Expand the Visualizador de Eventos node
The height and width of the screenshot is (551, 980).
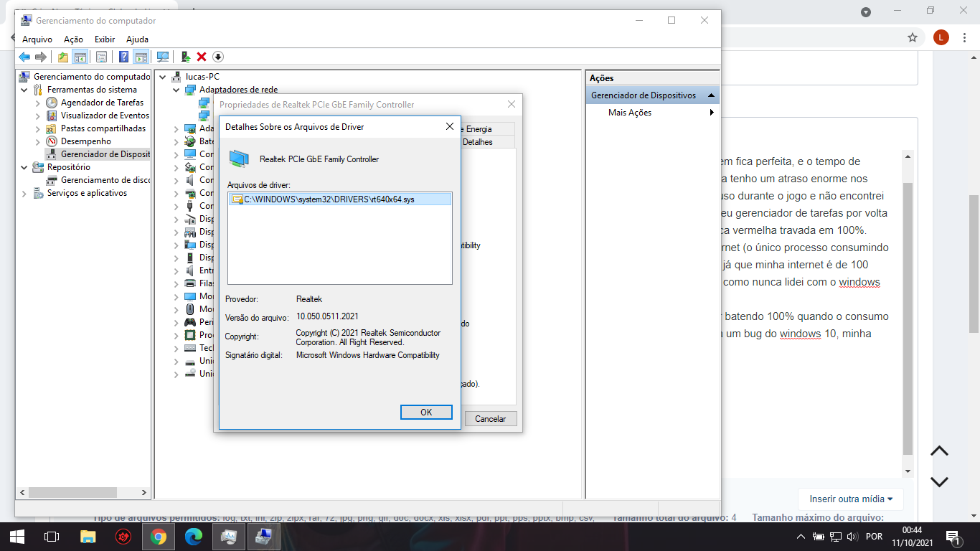point(38,116)
